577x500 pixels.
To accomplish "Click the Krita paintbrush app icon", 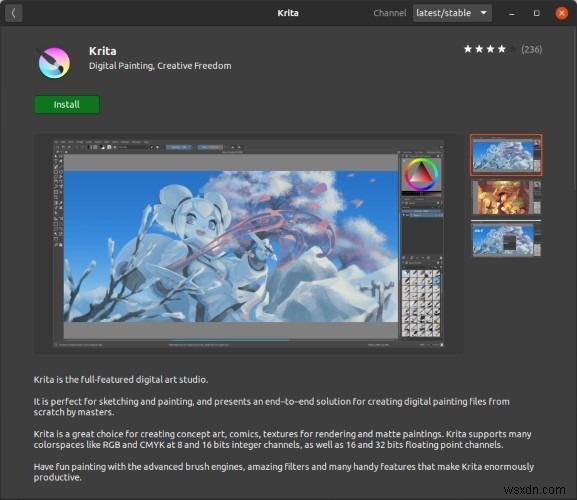I will click(54, 63).
